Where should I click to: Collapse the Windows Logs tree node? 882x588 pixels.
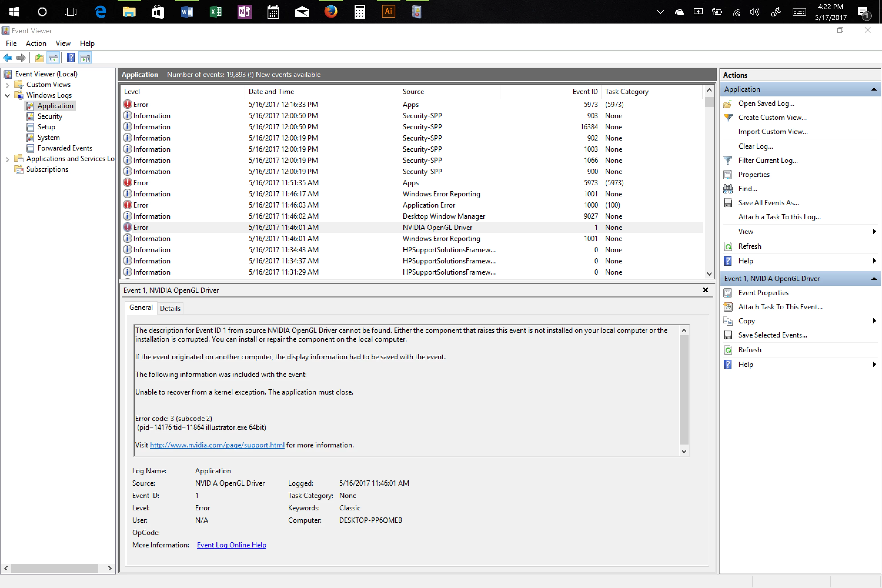(x=7, y=95)
